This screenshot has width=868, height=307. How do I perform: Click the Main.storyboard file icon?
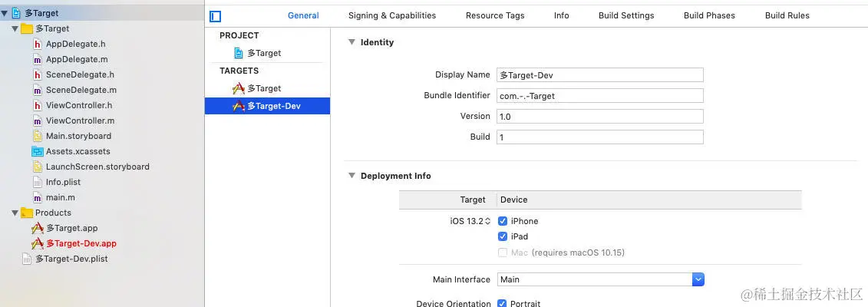coord(37,136)
